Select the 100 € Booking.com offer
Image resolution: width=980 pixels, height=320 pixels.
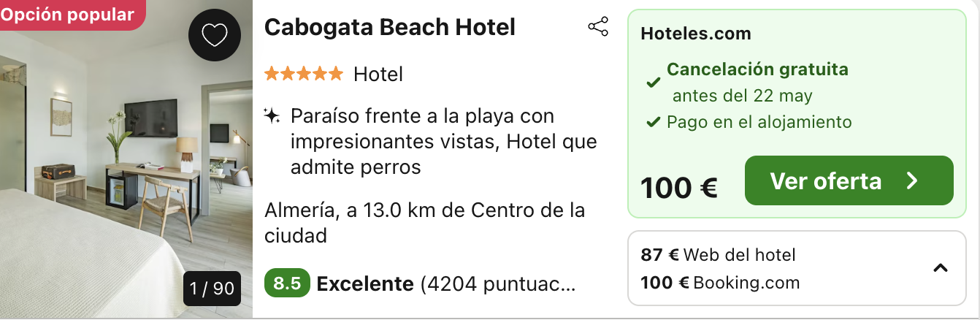point(720,283)
